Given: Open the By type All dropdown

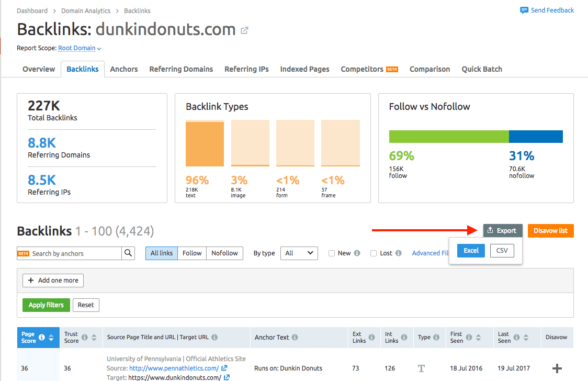Looking at the screenshot, I should click(299, 253).
